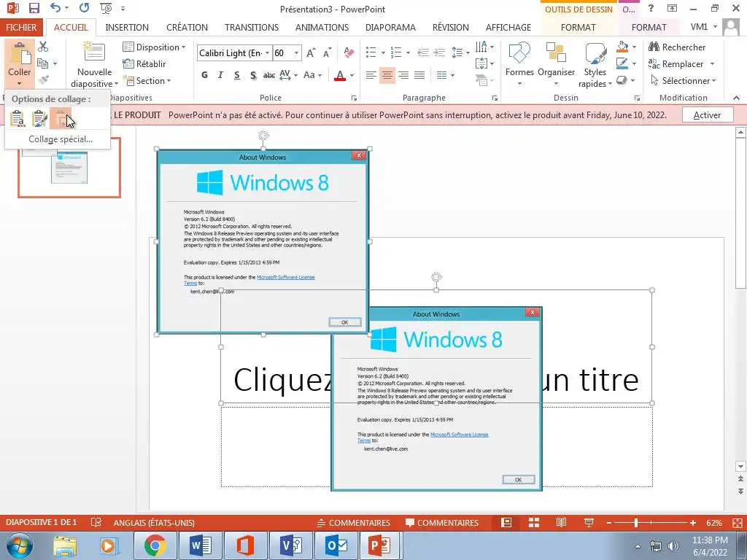Open the Sélectionner menu
The image size is (747, 560).
point(683,80)
